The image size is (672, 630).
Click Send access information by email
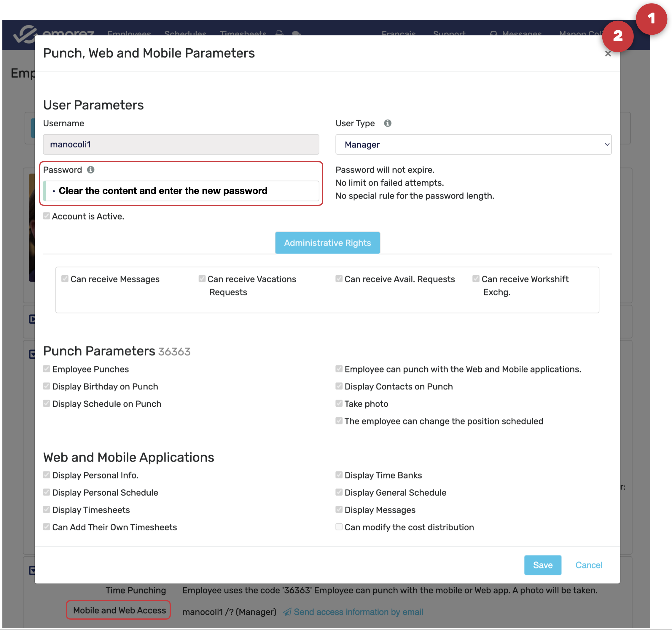pyautogui.click(x=358, y=612)
